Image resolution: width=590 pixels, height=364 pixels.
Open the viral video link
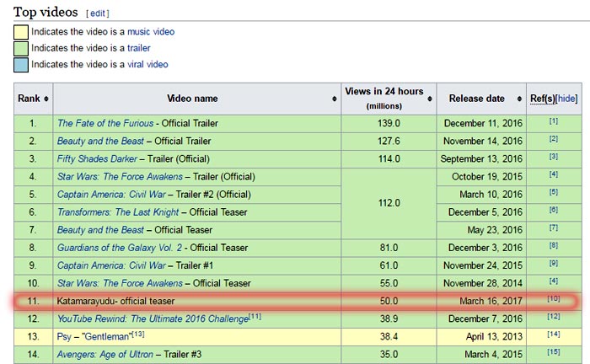point(147,64)
